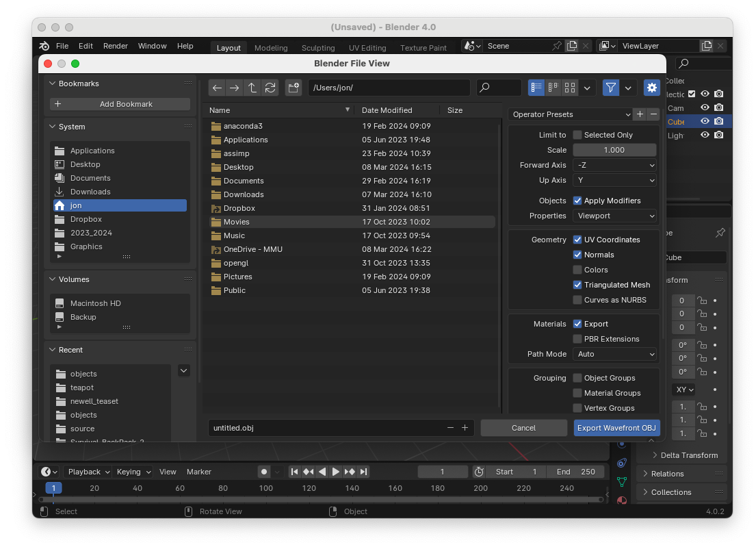The height and width of the screenshot is (547, 756).
Task: Switch to vertical list display mode
Action: [536, 88]
